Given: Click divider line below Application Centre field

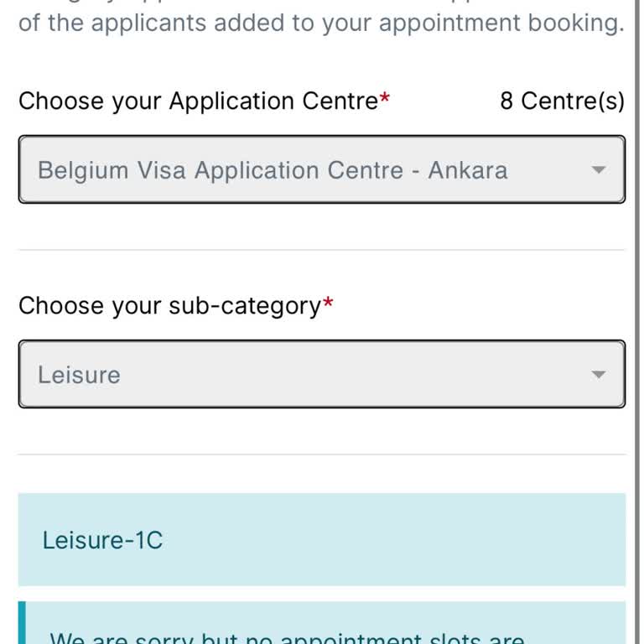Looking at the screenshot, I should (321, 250).
